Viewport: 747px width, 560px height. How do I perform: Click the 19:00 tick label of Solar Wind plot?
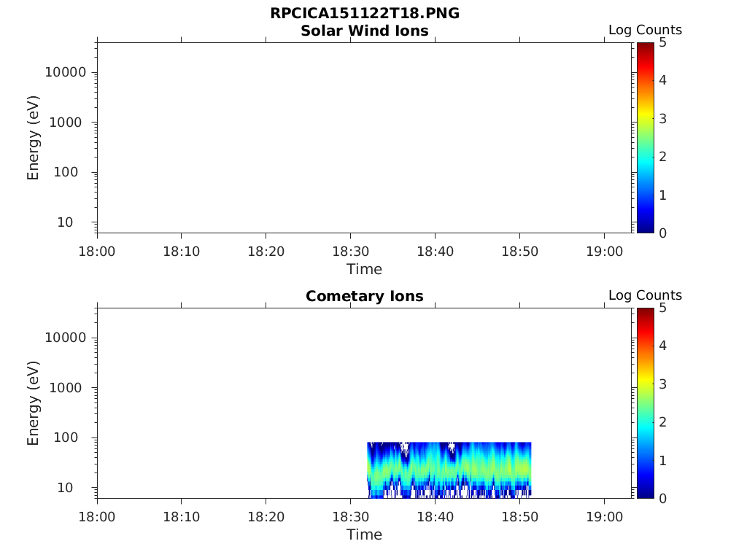[604, 252]
